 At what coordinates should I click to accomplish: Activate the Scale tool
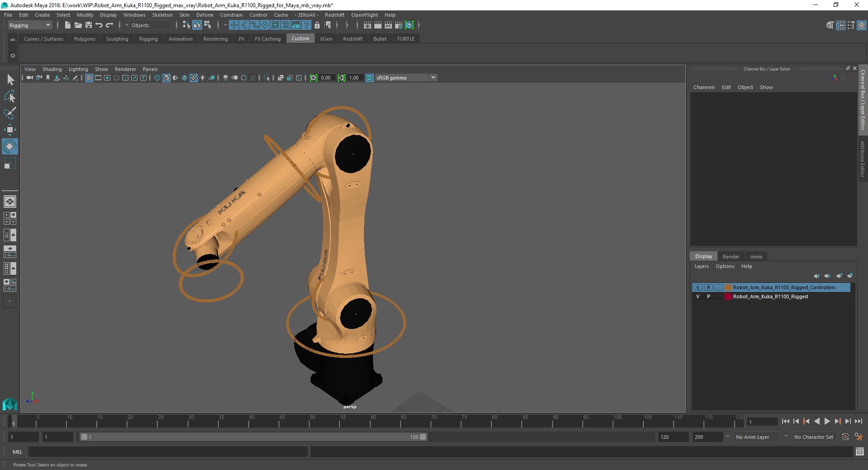tap(10, 163)
